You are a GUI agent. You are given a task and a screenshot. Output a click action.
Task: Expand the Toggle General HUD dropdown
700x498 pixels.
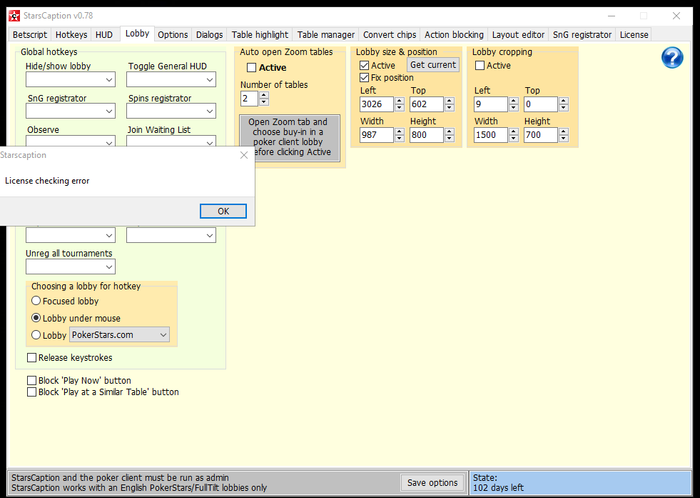coord(171,80)
